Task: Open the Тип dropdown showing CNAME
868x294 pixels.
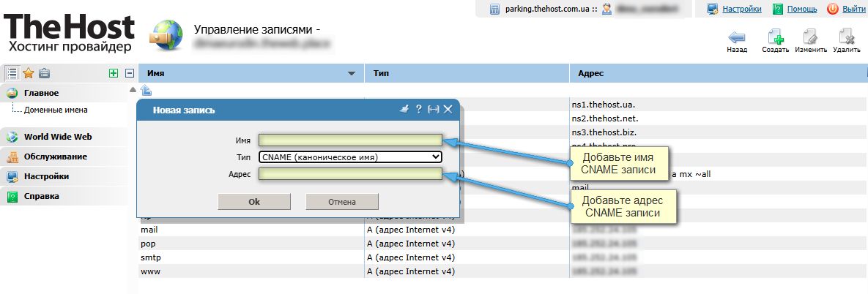Action: click(350, 157)
